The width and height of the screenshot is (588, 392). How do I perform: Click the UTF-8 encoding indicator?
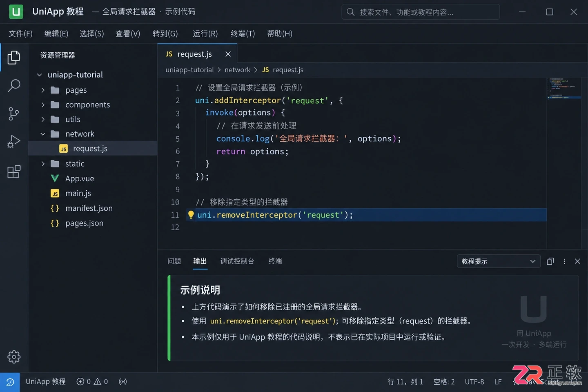(x=474, y=382)
